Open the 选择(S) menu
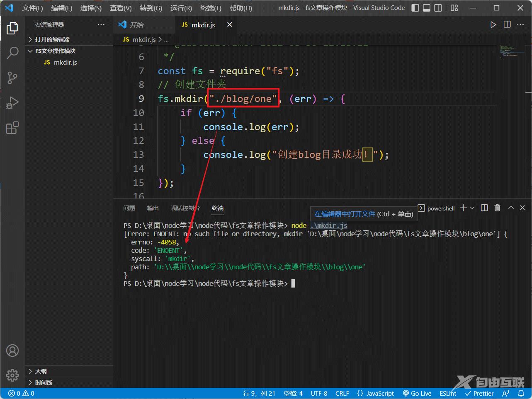 [x=91, y=8]
